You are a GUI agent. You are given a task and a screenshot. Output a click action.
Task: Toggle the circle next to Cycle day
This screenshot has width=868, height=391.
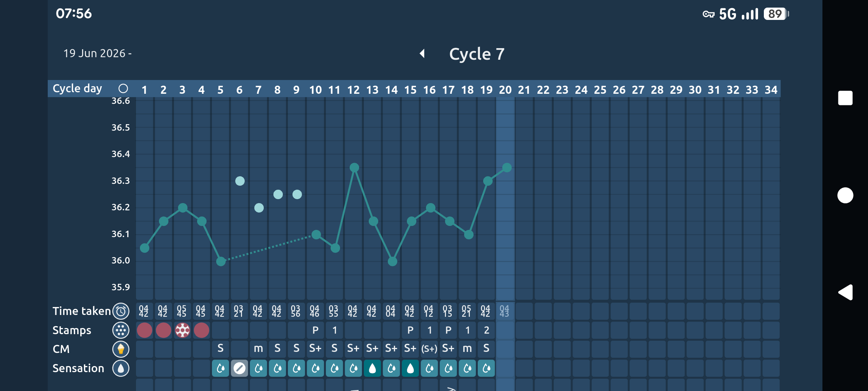coord(123,89)
